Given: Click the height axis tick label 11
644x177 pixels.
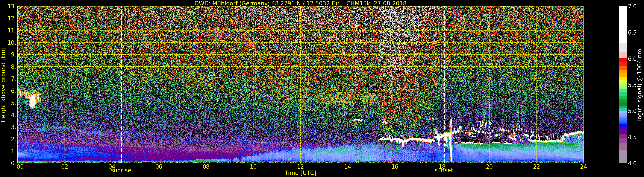Looking at the screenshot, I should coord(12,31).
